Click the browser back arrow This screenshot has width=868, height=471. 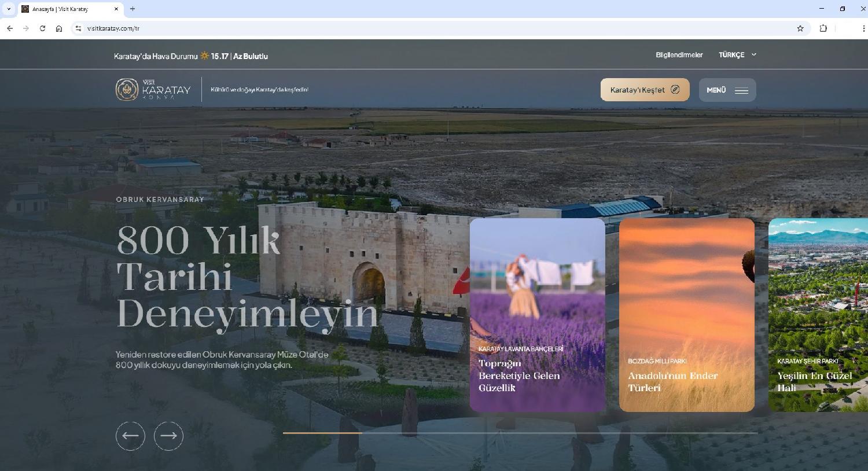pyautogui.click(x=10, y=28)
